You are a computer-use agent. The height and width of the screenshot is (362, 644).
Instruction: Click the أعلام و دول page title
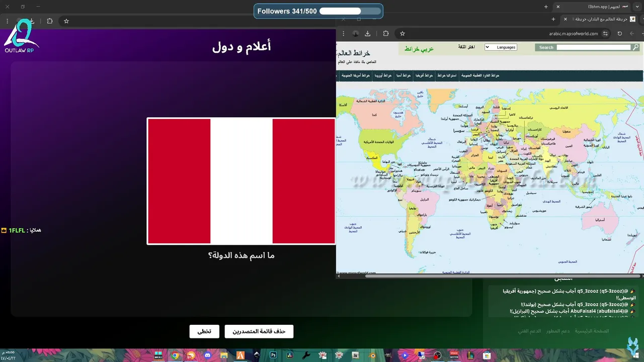click(242, 47)
